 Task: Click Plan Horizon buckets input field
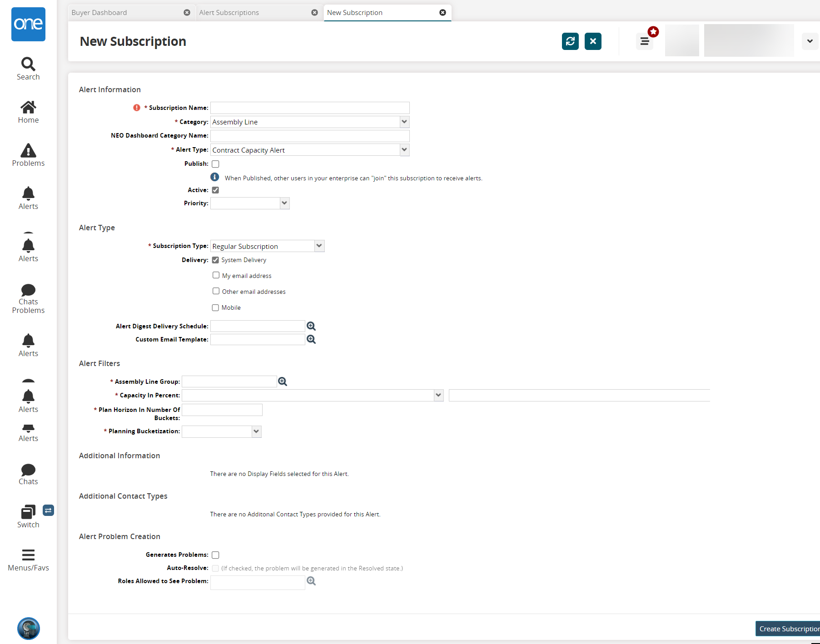[222, 410]
